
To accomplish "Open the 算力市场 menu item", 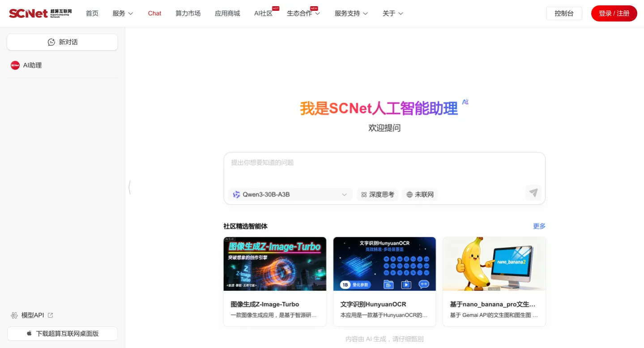I will [x=188, y=13].
